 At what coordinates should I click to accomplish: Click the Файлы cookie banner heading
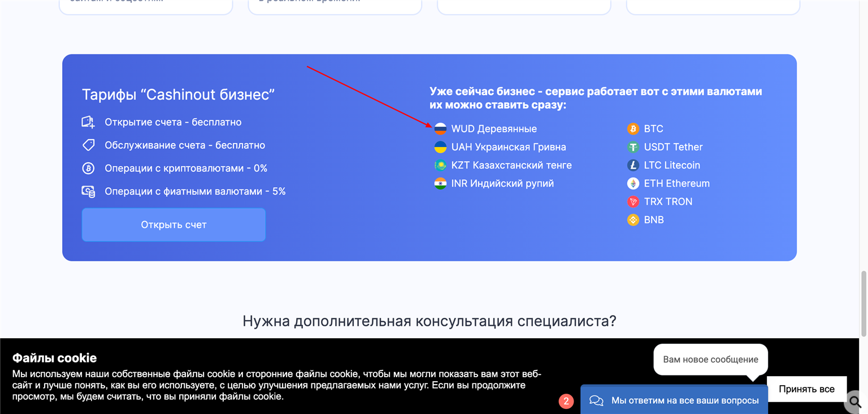coord(54,358)
